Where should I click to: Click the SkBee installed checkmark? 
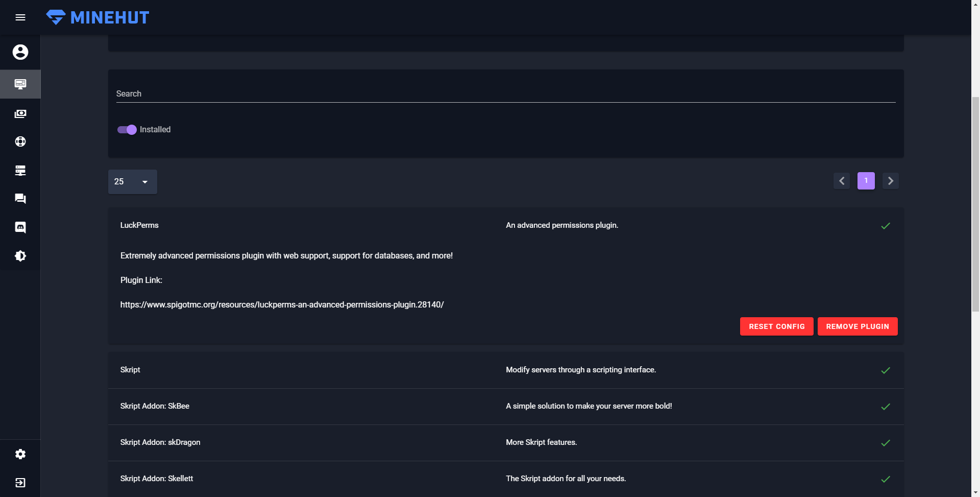tap(886, 407)
